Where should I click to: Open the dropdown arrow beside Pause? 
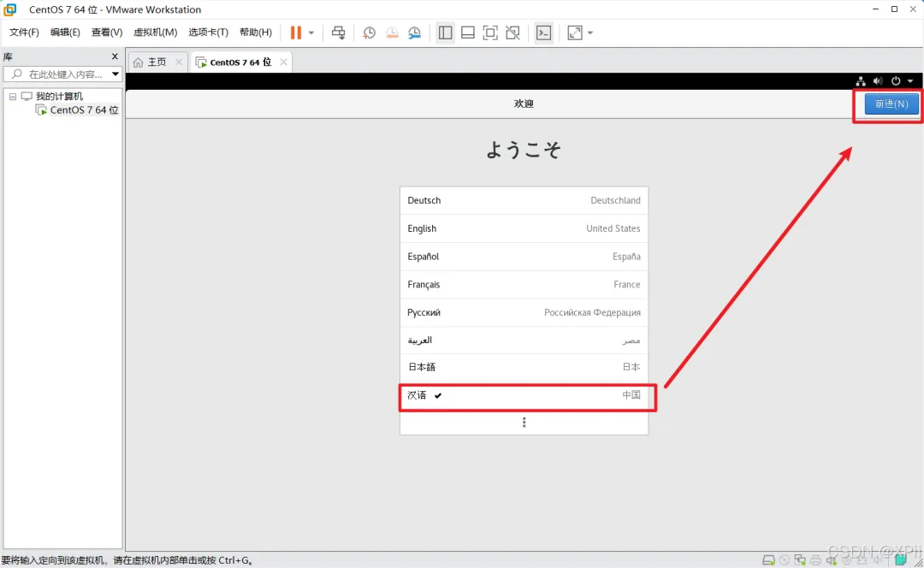(311, 33)
